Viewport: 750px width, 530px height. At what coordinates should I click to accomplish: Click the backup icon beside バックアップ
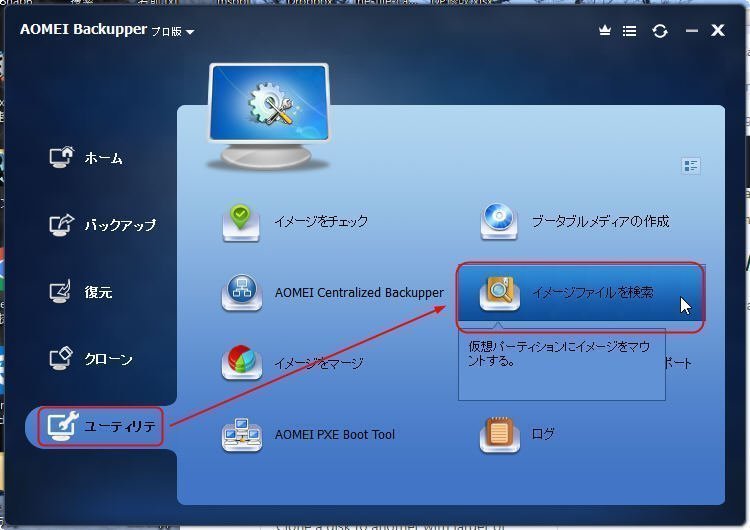(x=62, y=224)
